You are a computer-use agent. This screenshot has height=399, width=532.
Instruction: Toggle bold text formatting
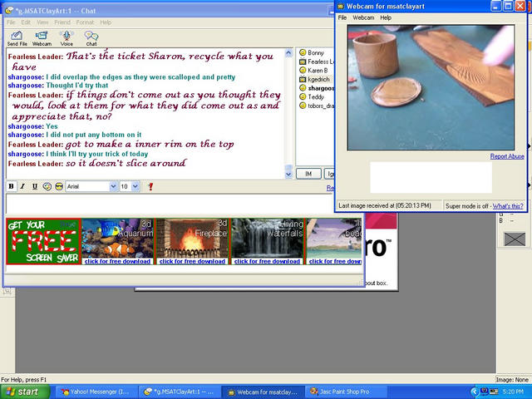[11, 186]
